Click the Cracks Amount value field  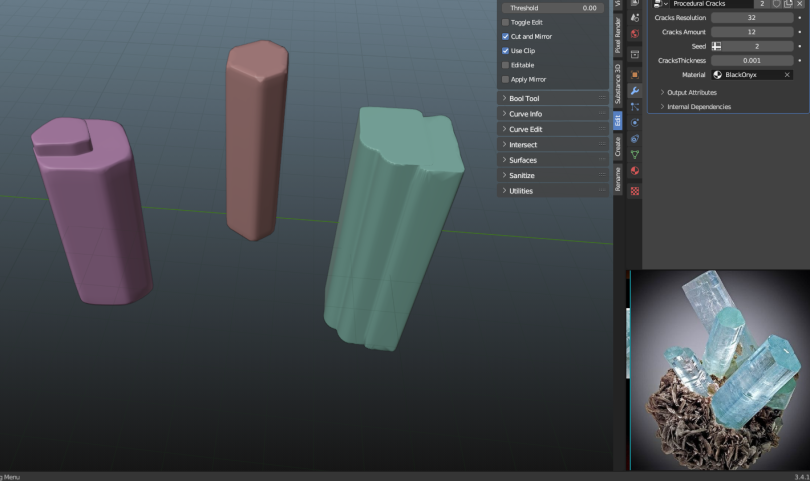(x=751, y=32)
